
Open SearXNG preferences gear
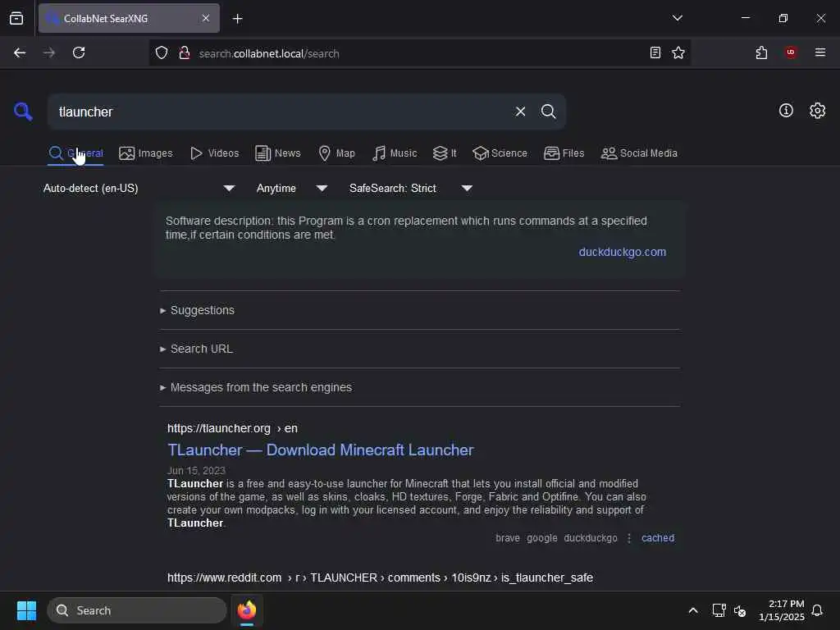817,111
